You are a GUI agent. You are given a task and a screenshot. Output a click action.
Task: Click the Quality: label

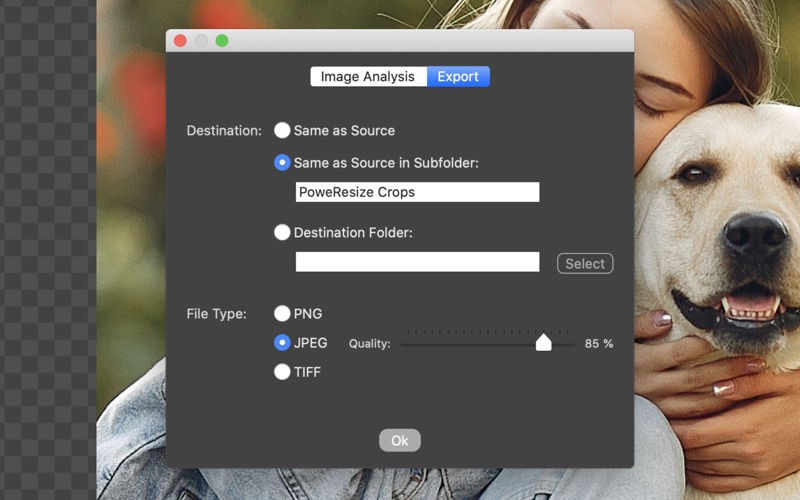coord(369,344)
